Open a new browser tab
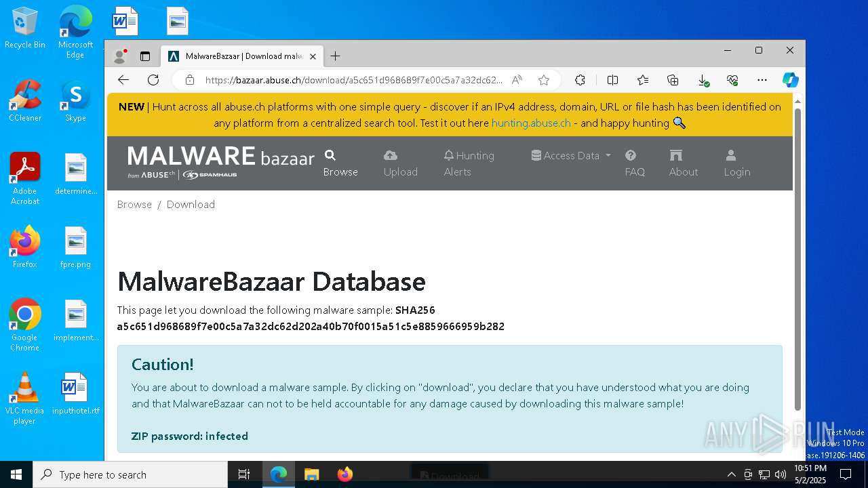Viewport: 868px width, 488px height. [335, 56]
